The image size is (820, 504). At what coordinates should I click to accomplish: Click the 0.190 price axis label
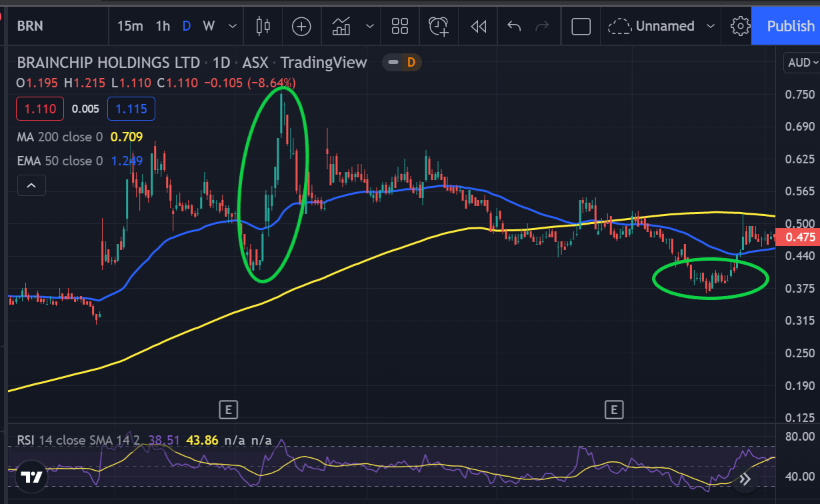(x=801, y=385)
